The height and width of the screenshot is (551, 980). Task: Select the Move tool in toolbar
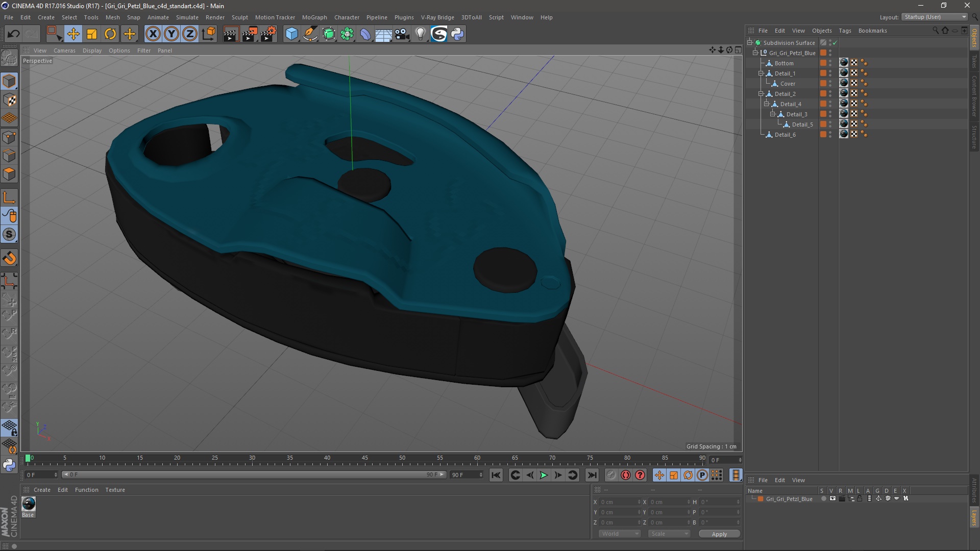tap(73, 34)
